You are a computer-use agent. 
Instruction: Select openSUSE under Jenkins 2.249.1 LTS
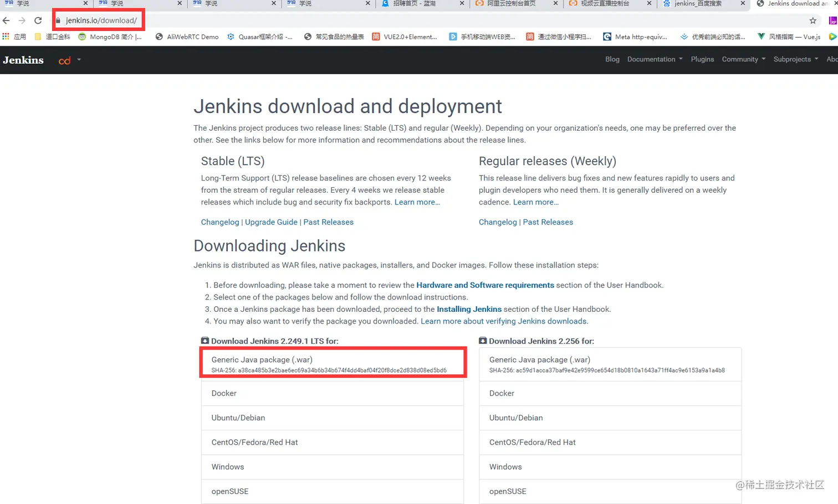[333, 491]
